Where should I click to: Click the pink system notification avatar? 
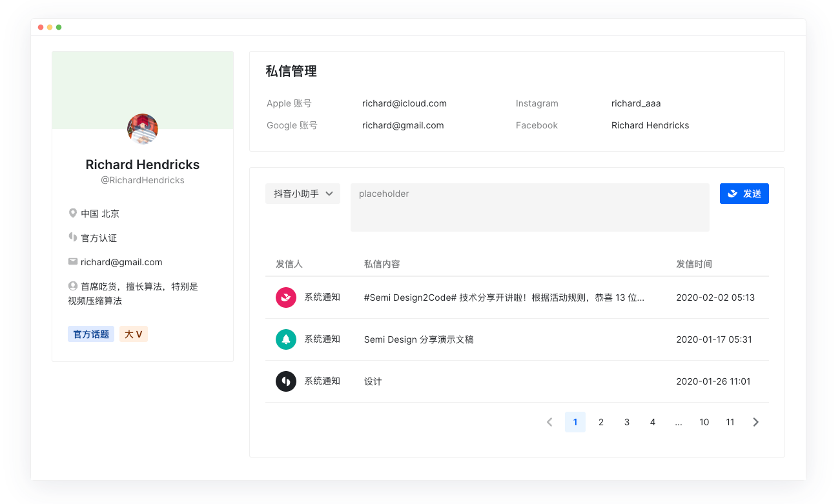click(x=286, y=297)
